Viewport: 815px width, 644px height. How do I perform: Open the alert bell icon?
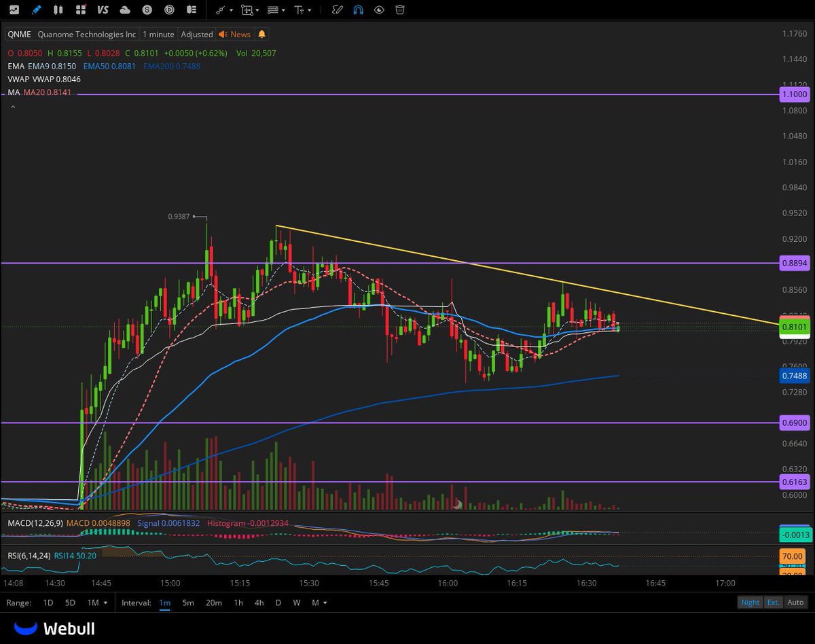click(261, 34)
